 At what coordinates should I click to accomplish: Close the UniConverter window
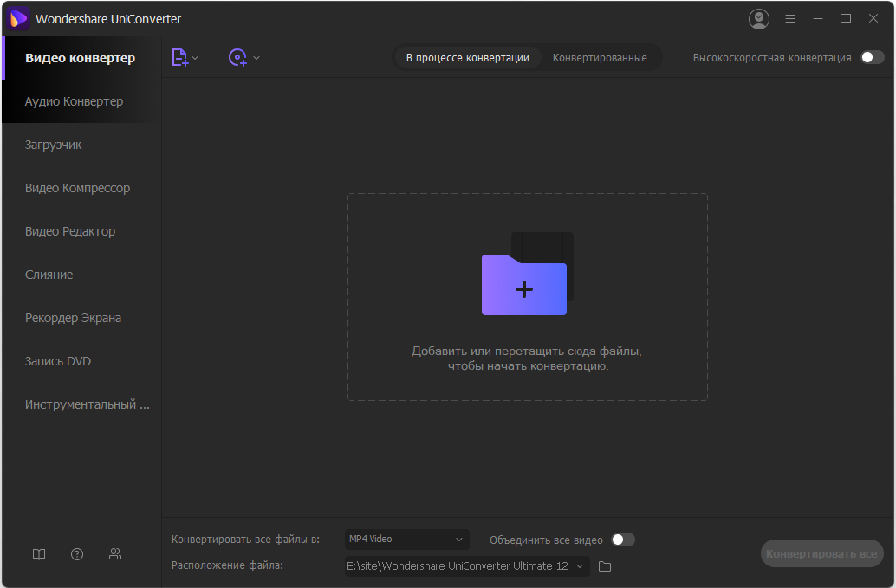[873, 19]
